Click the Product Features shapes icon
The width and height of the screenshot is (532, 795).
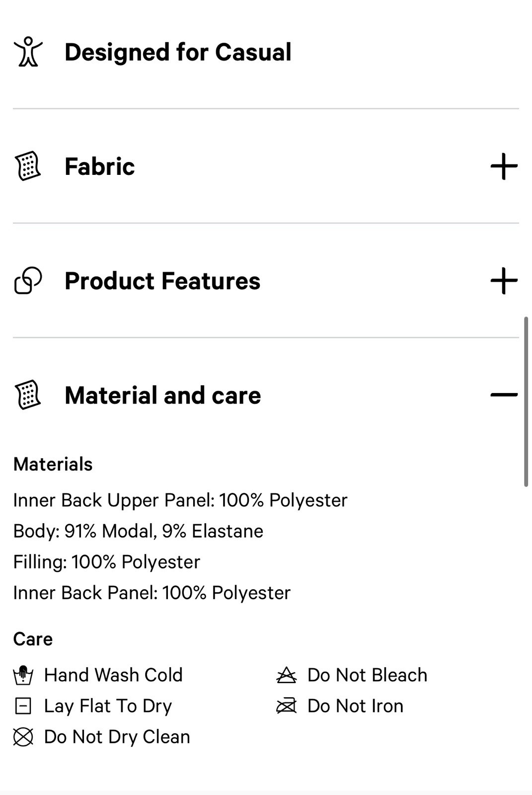pyautogui.click(x=28, y=281)
